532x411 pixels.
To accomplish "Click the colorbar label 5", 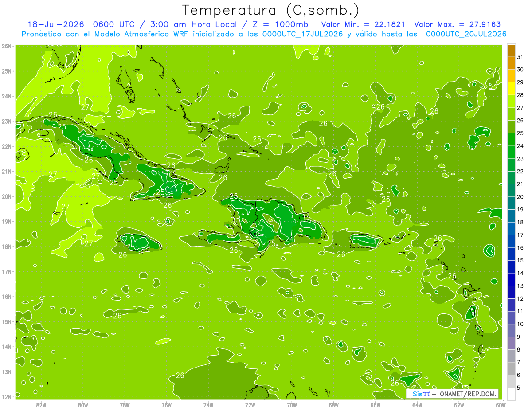I will coord(519,388).
